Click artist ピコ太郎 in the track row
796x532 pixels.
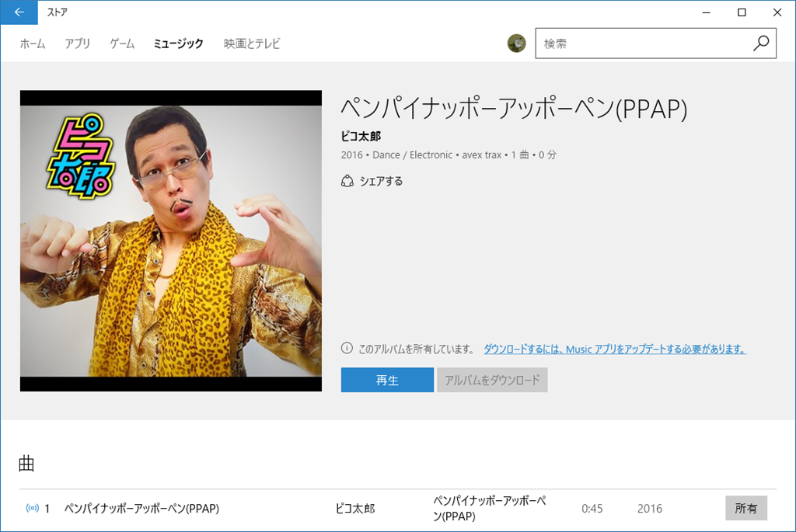[355, 508]
